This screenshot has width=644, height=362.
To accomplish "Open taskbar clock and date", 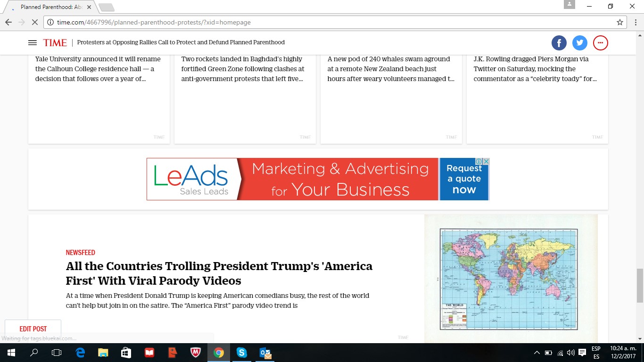I will 623,353.
